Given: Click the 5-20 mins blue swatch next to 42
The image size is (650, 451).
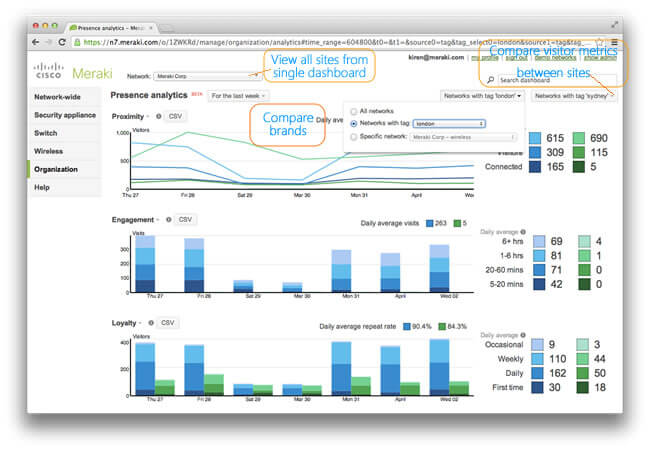Looking at the screenshot, I should 539,284.
